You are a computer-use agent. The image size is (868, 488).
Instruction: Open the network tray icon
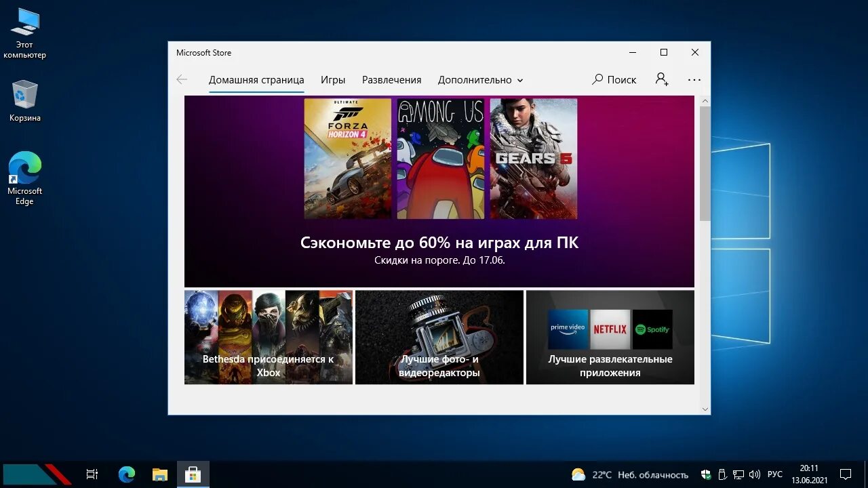click(738, 474)
